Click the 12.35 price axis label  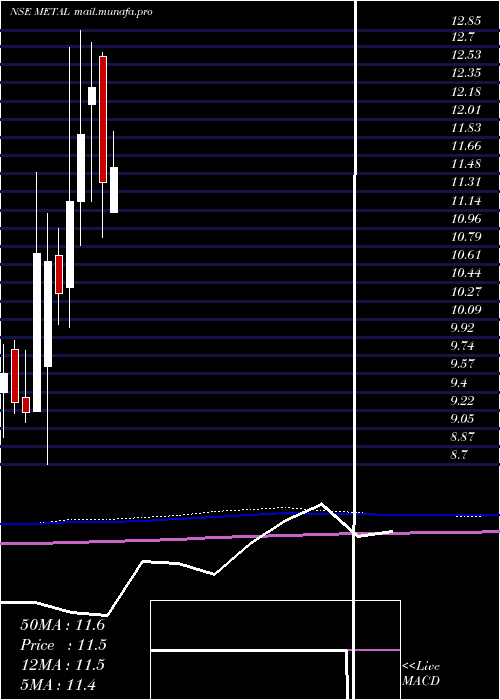[466, 73]
